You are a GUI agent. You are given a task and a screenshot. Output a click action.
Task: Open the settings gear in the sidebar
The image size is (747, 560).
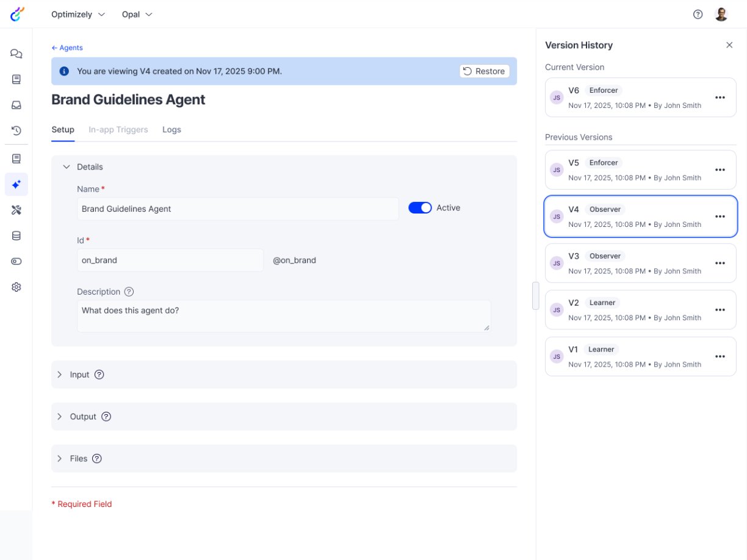(x=16, y=287)
